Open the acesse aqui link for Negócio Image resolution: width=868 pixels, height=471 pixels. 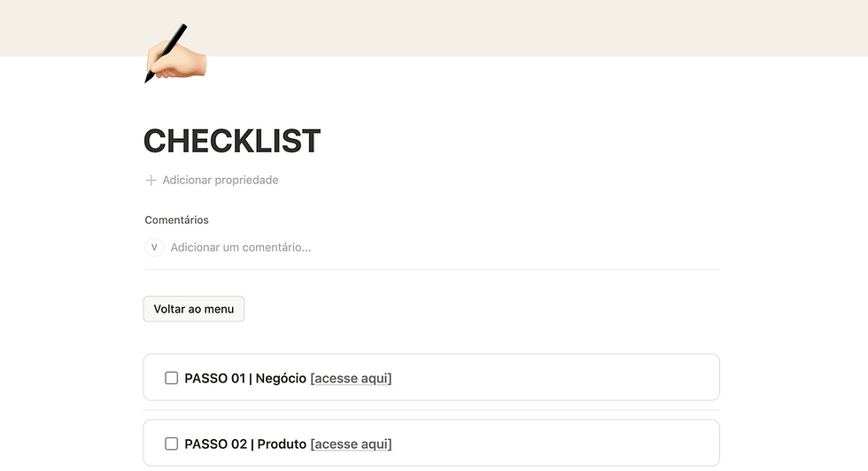point(351,379)
